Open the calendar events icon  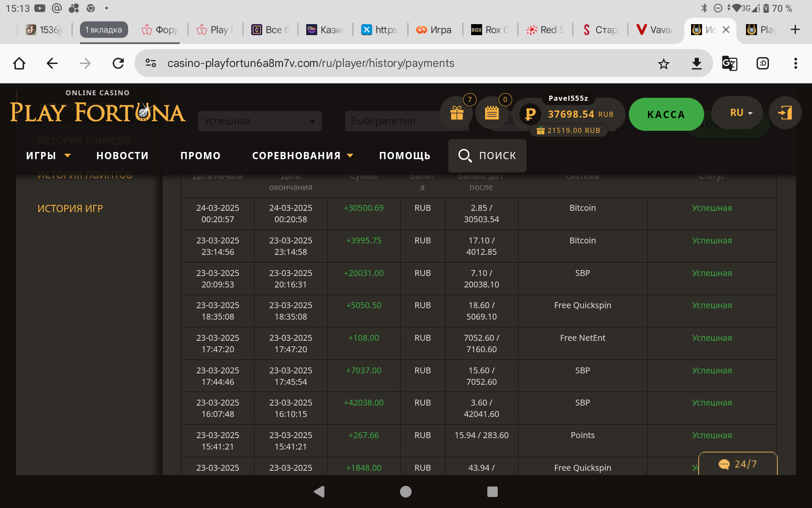click(491, 113)
